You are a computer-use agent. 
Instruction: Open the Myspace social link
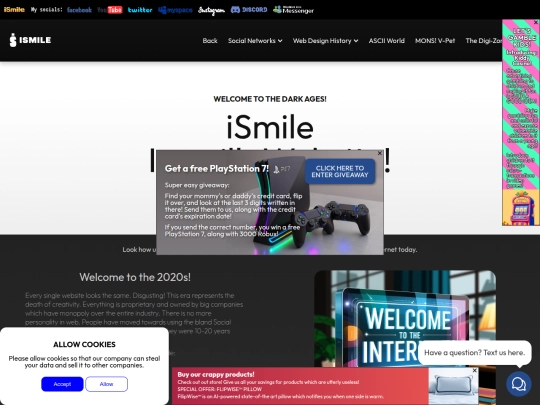pos(175,10)
